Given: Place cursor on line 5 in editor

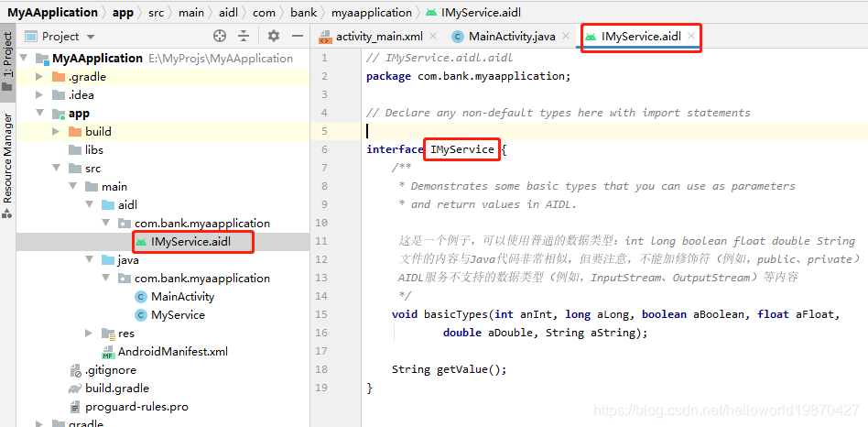Looking at the screenshot, I should (616, 131).
